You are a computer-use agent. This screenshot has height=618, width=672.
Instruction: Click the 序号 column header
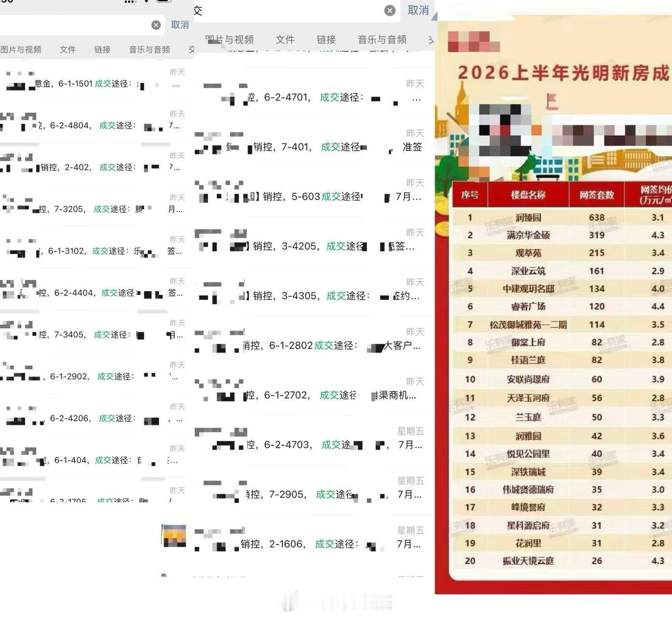(470, 195)
